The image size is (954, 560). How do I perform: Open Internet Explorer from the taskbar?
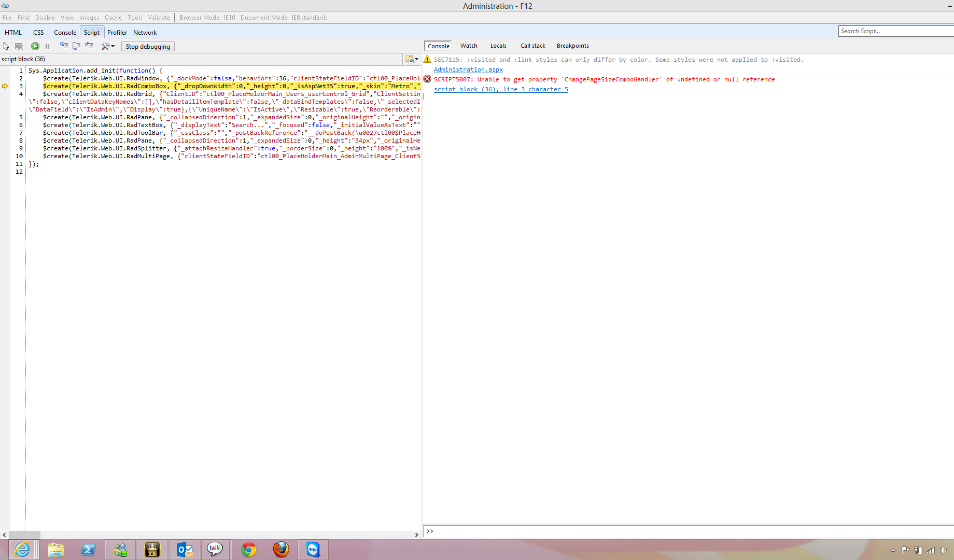(22, 550)
